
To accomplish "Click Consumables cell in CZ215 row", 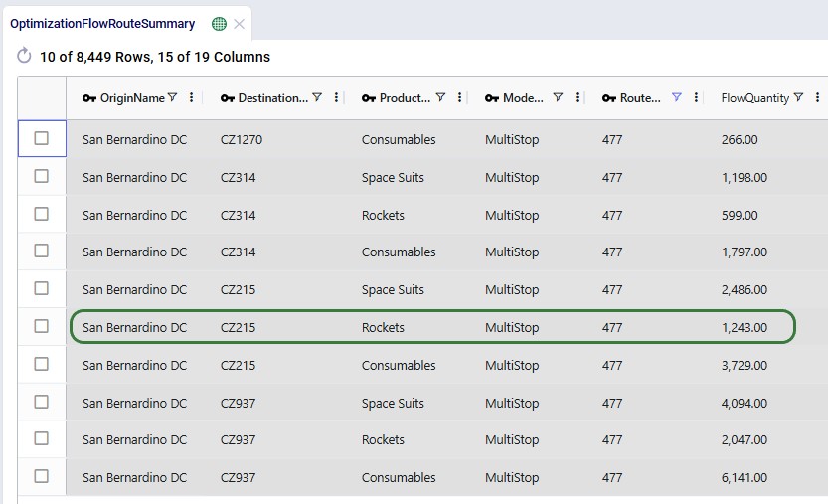I will pyautogui.click(x=399, y=366).
